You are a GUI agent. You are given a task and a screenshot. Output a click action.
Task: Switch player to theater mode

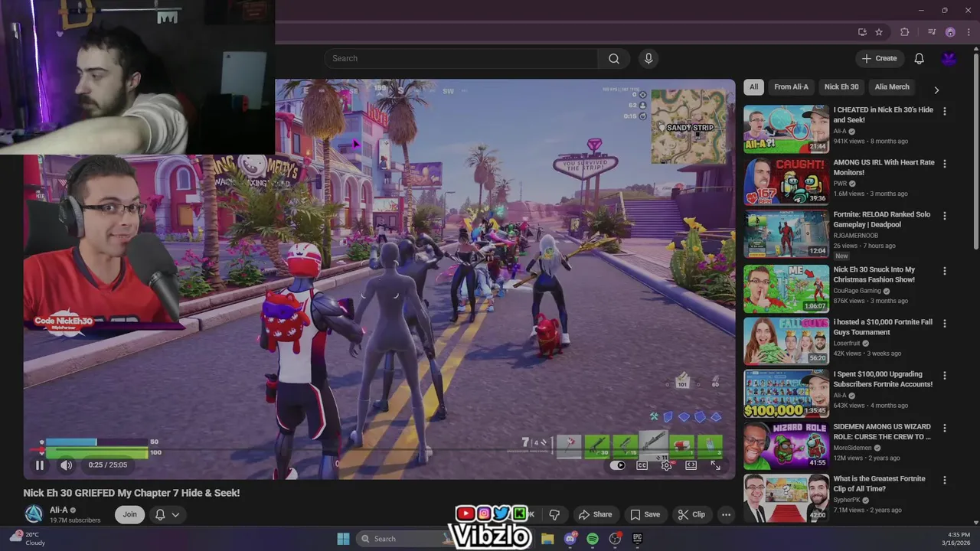(691, 465)
